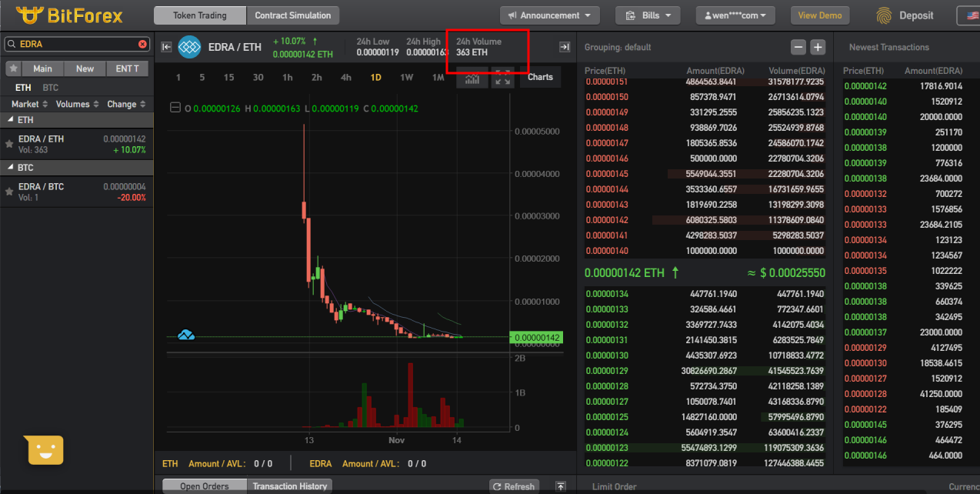Select the Main market tab
980x494 pixels.
(42, 68)
